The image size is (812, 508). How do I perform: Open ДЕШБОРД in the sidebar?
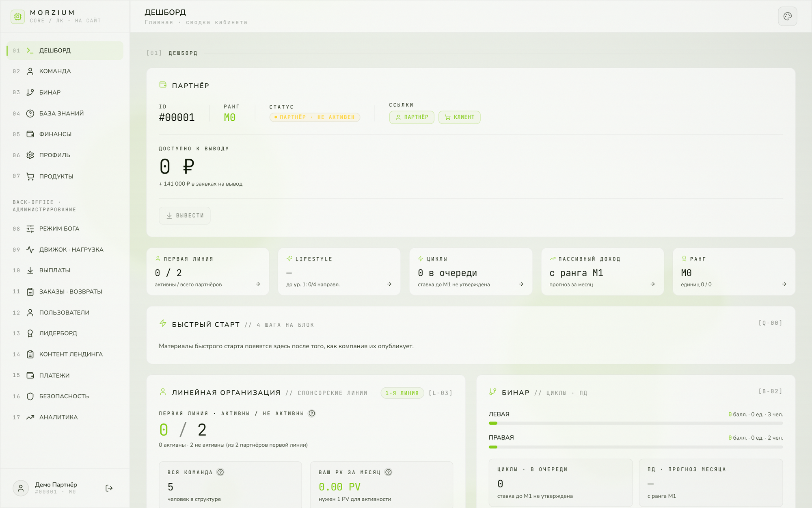pyautogui.click(x=65, y=50)
